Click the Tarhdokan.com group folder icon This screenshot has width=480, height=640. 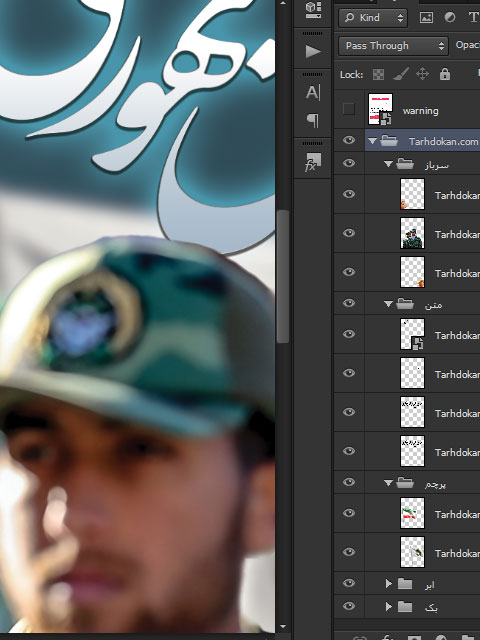click(389, 141)
